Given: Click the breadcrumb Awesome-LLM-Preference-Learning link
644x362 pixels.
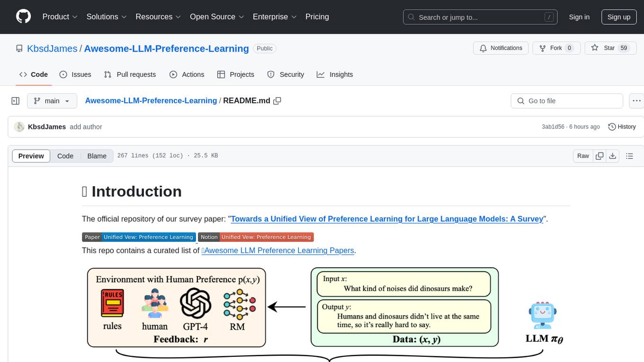Looking at the screenshot, I should [151, 100].
